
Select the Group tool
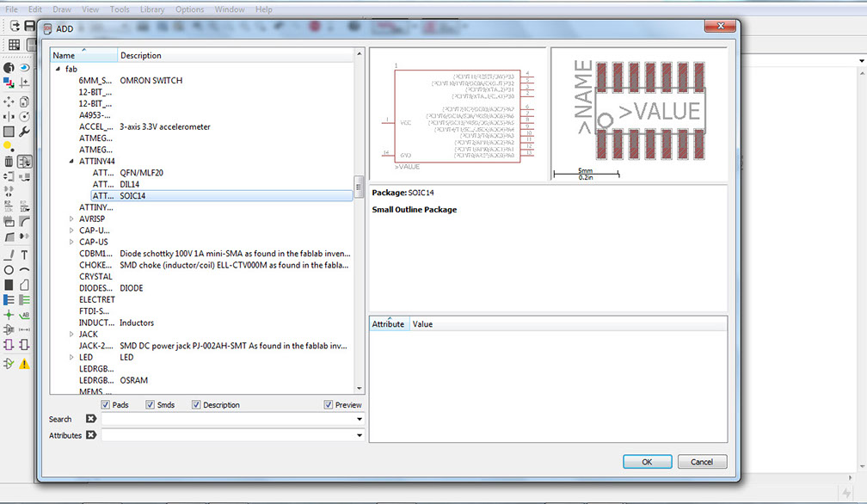click(9, 132)
